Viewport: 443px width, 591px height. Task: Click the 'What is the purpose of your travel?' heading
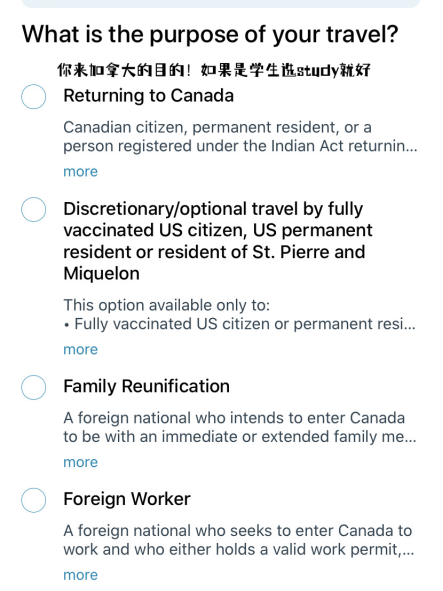point(210,35)
